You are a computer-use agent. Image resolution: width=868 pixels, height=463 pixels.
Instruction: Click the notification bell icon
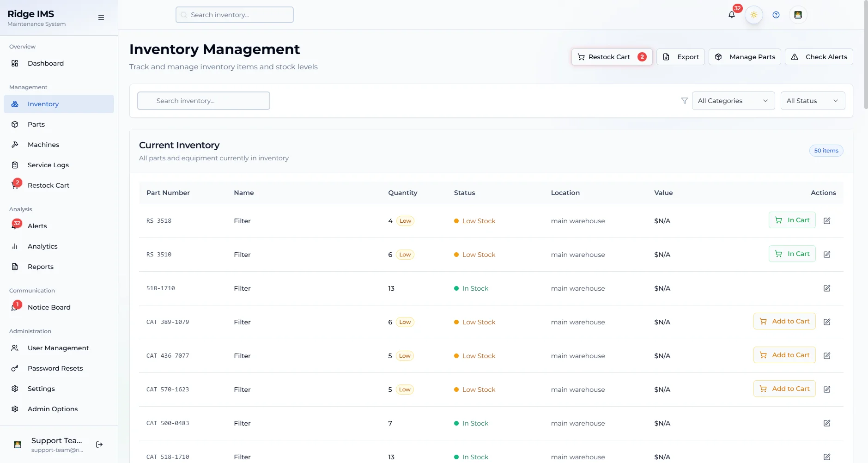pos(731,15)
